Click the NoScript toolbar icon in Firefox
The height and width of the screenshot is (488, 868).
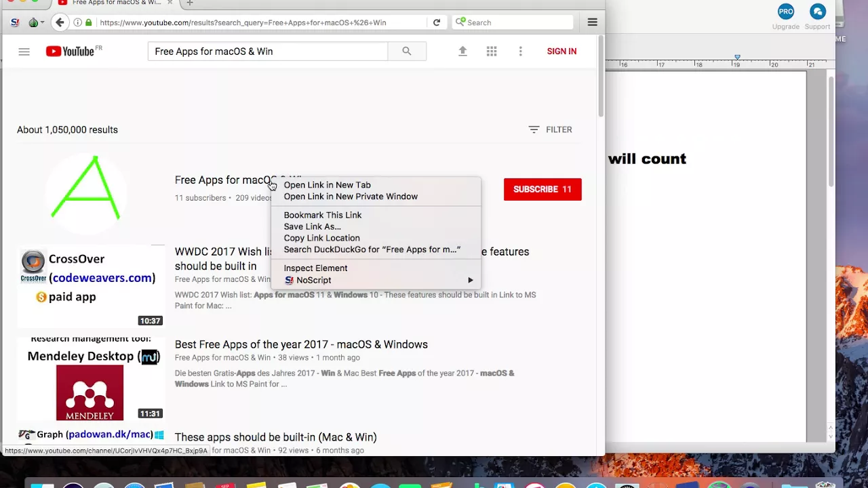(x=15, y=22)
